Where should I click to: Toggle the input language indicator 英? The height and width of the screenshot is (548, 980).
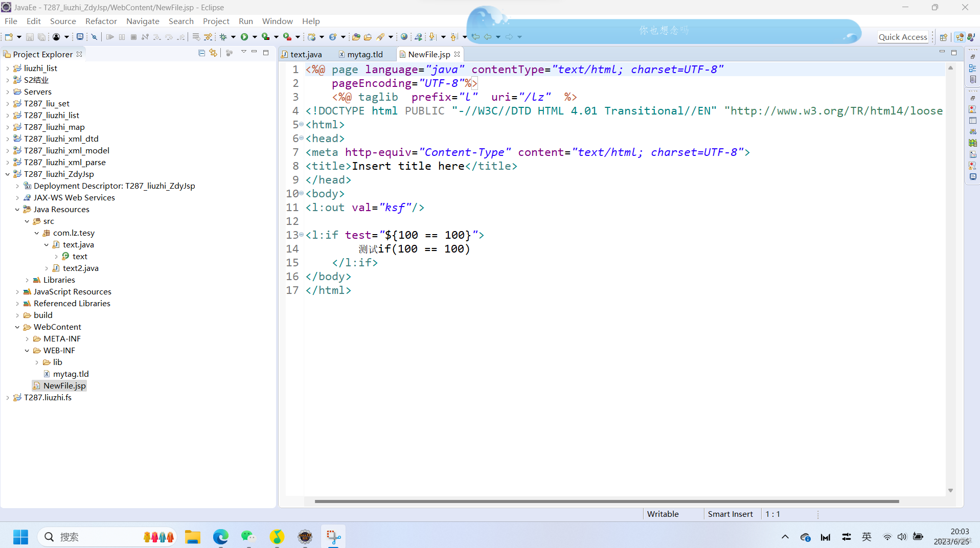pyautogui.click(x=867, y=537)
